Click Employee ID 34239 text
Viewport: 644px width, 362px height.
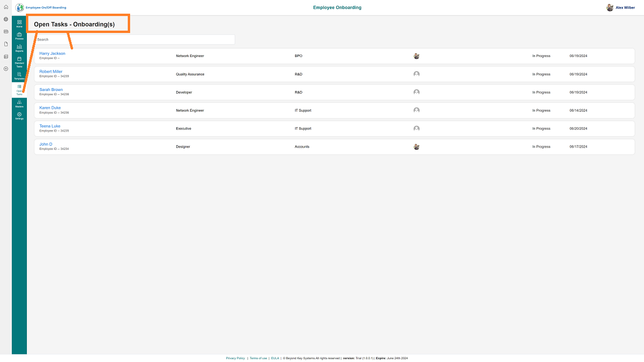pyautogui.click(x=54, y=76)
